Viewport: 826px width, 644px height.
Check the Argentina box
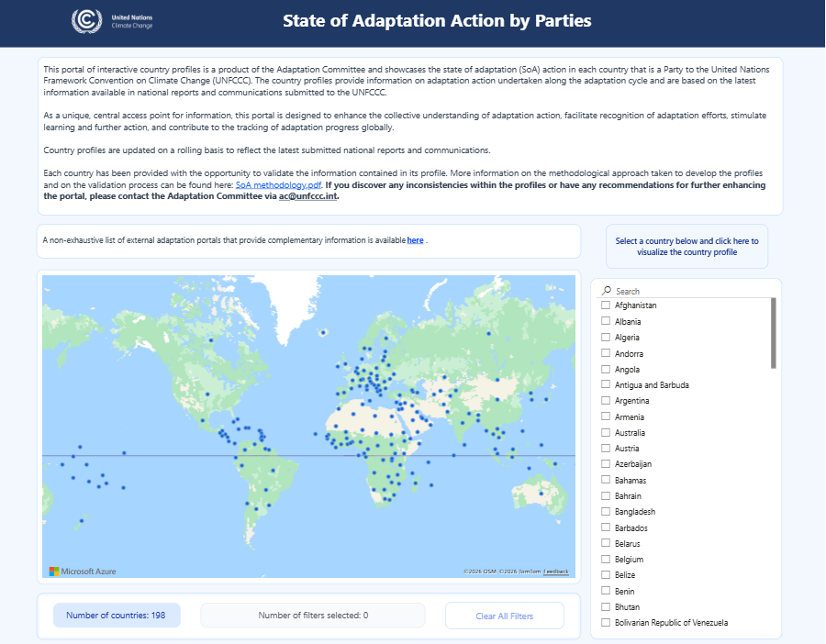tap(606, 401)
